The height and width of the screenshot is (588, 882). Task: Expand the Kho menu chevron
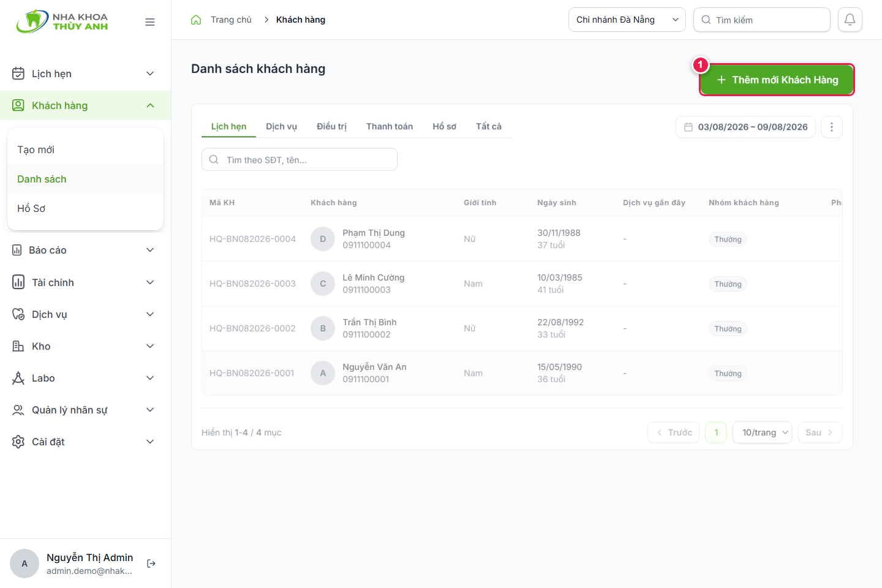[150, 346]
